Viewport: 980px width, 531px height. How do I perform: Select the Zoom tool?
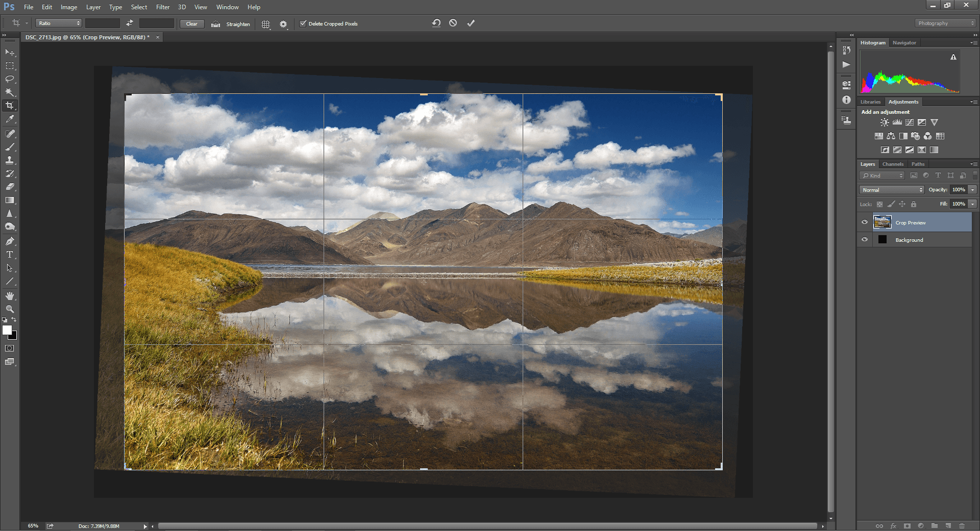[10, 309]
